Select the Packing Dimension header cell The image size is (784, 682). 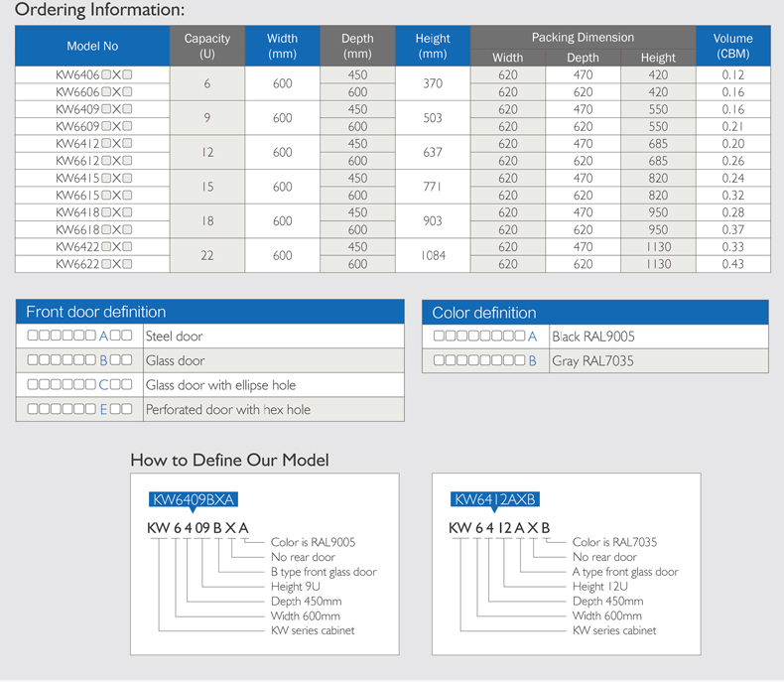click(x=583, y=38)
